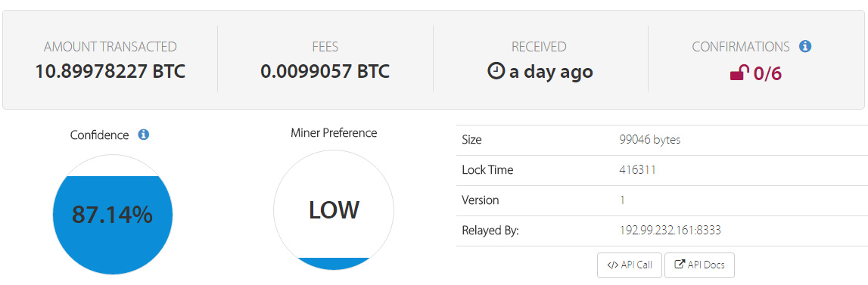868x285 pixels.
Task: Click the Confidence info icon
Action: coord(143,135)
